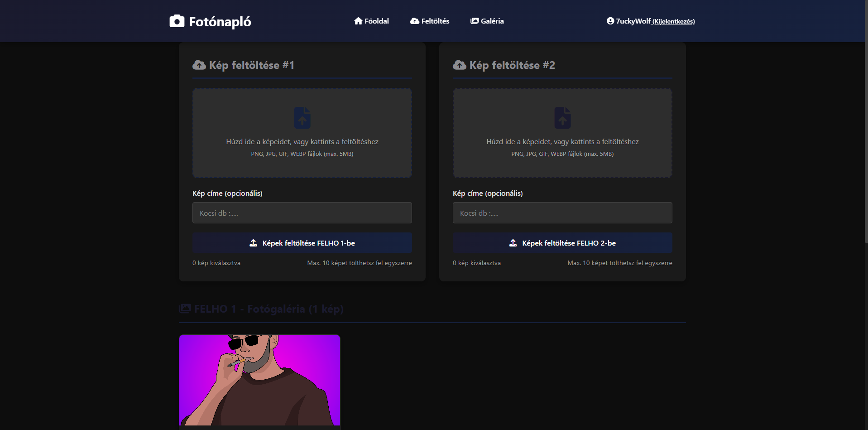Click the file upload icon in dropzone #2
The image size is (868, 430).
tap(563, 118)
